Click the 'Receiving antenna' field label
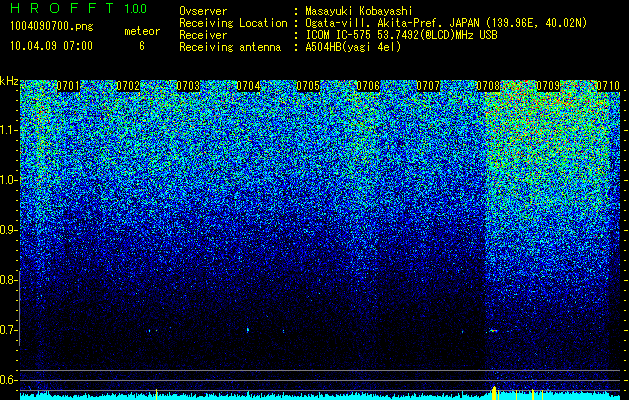Viewport: 629px width, 400px height. click(230, 47)
